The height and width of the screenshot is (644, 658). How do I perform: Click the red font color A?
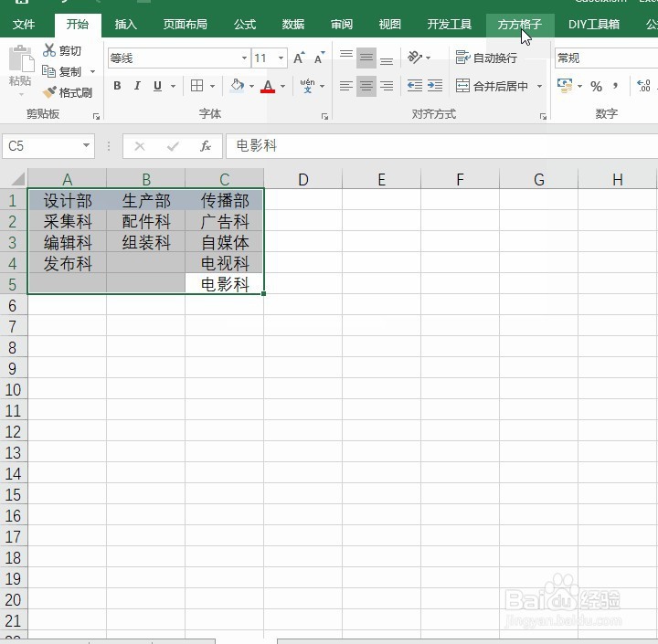pyautogui.click(x=268, y=86)
